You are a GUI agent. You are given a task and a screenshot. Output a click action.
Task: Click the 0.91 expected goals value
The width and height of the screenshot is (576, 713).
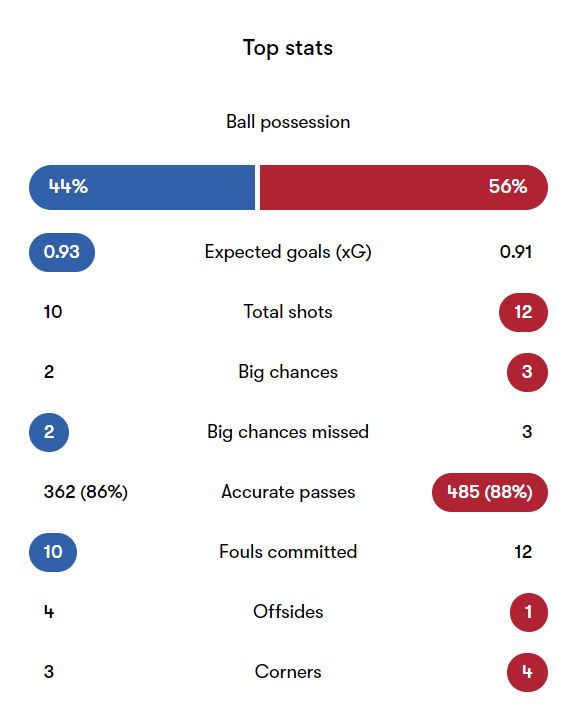pyautogui.click(x=516, y=252)
